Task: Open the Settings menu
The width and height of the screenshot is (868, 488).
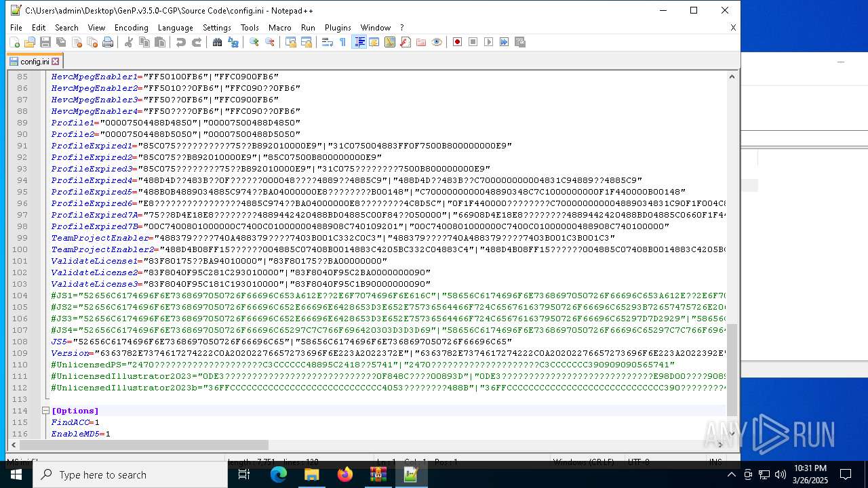Action: point(217,28)
